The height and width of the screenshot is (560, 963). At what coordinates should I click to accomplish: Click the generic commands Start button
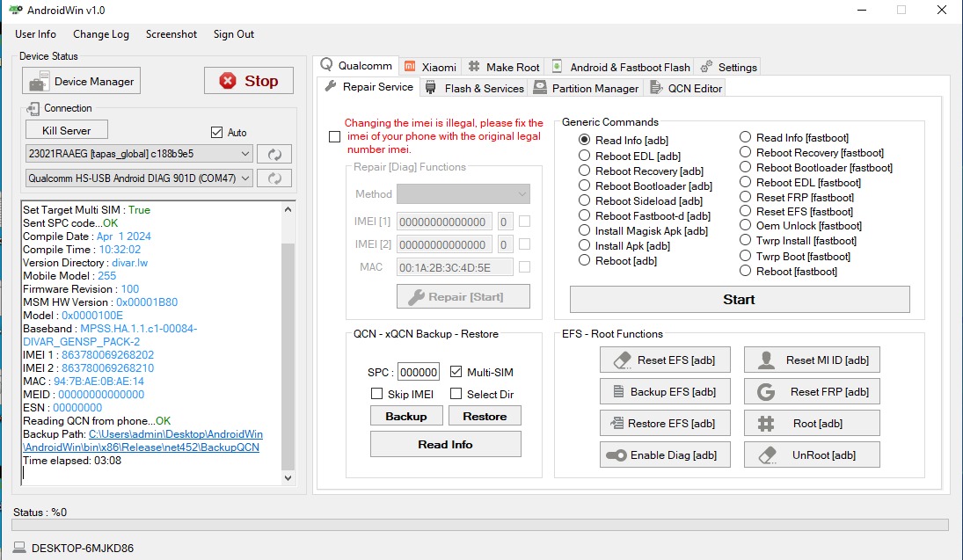point(740,300)
